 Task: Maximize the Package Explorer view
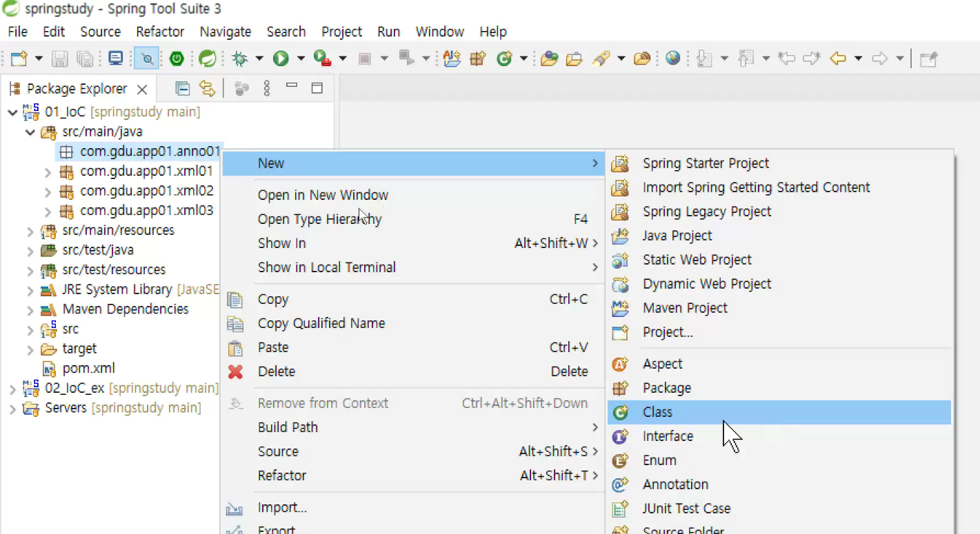[317, 88]
